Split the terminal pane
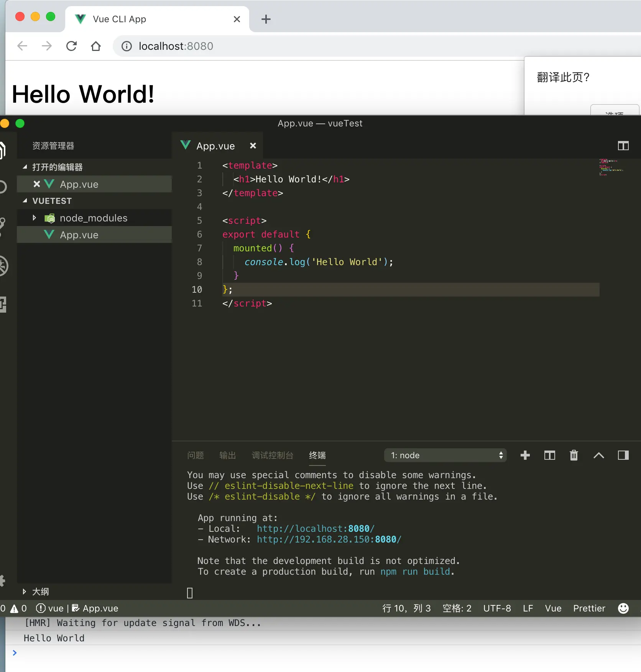 pos(549,455)
